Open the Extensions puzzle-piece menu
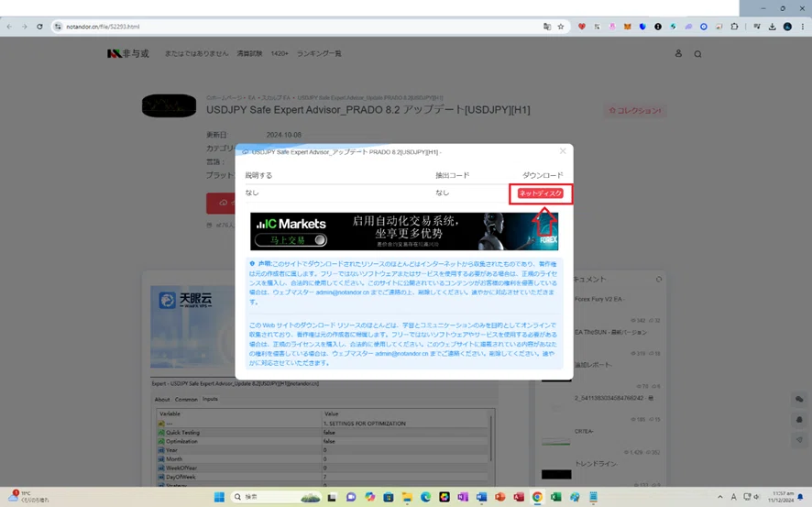 (734, 27)
